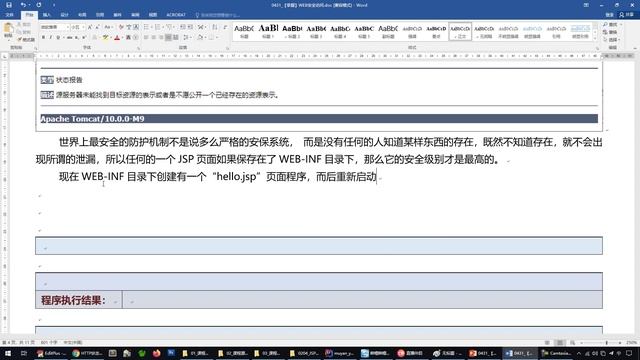Click the decrease indent icon
The height and width of the screenshot is (360, 640).
[182, 27]
